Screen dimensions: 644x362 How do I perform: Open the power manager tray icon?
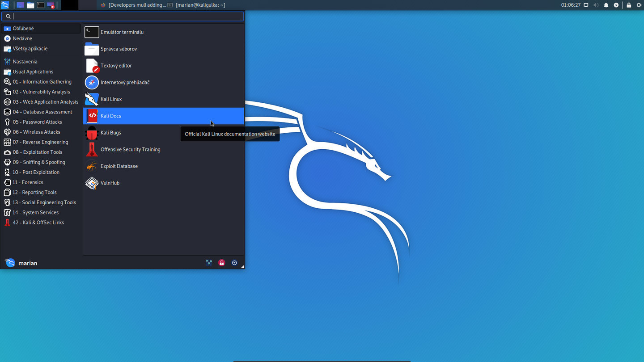[616, 5]
